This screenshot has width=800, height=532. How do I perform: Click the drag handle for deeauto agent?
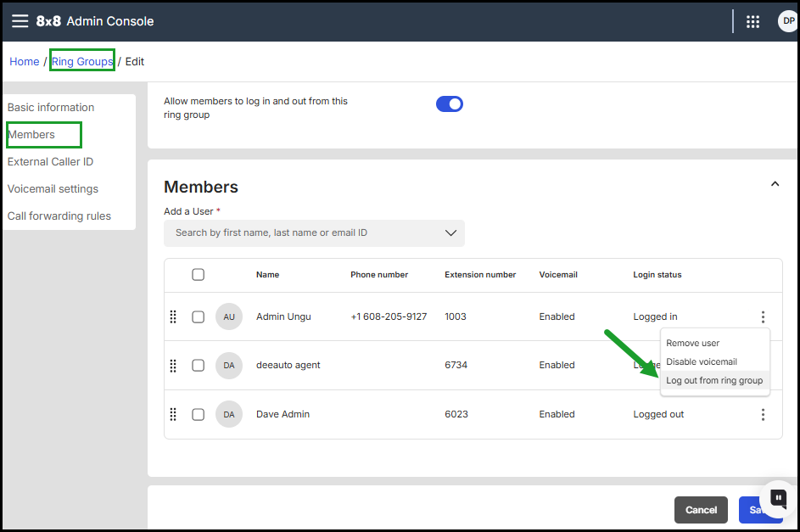tap(173, 365)
